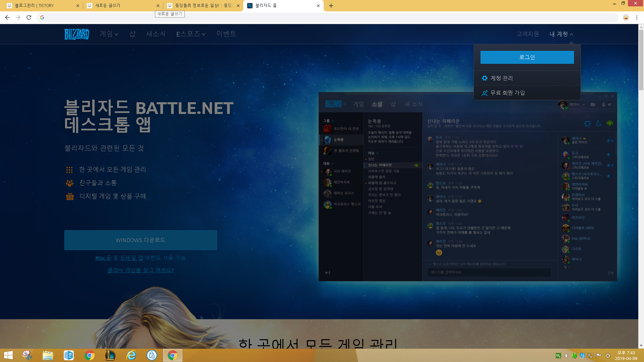Open the Windows Start button
Image resolution: width=644 pixels, height=362 pixels.
(x=8, y=355)
